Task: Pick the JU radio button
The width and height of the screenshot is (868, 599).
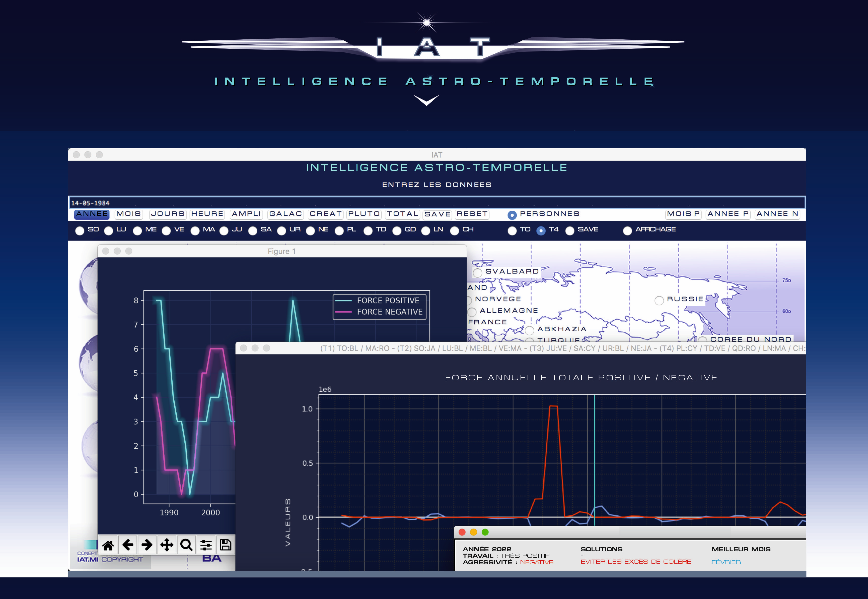Action: 224,231
